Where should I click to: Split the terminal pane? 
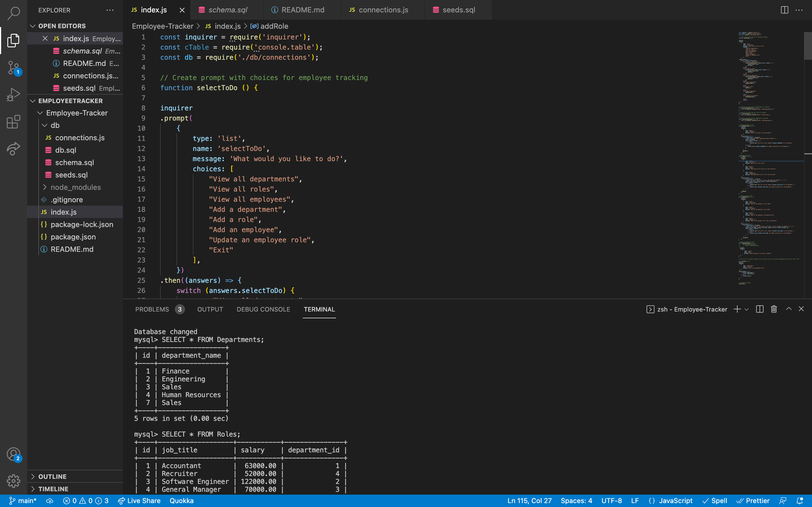tap(759, 309)
